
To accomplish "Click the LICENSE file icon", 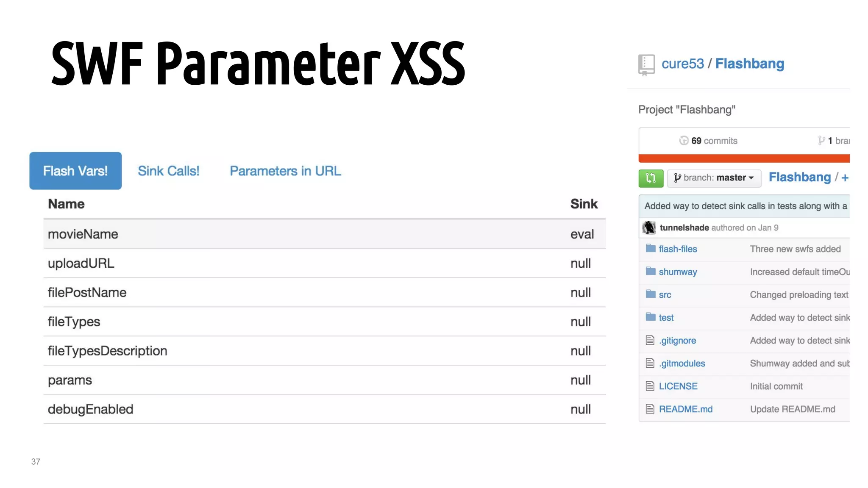I will tap(650, 386).
